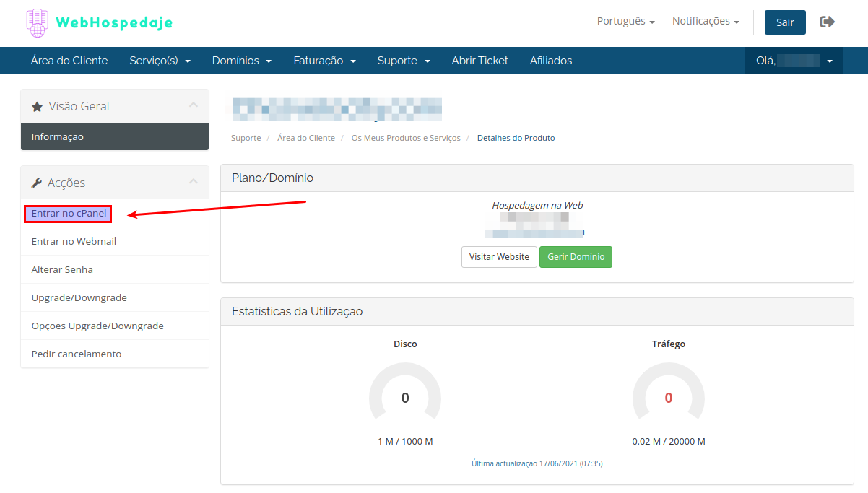Click Detalhes do Produto breadcrumb

(x=516, y=138)
